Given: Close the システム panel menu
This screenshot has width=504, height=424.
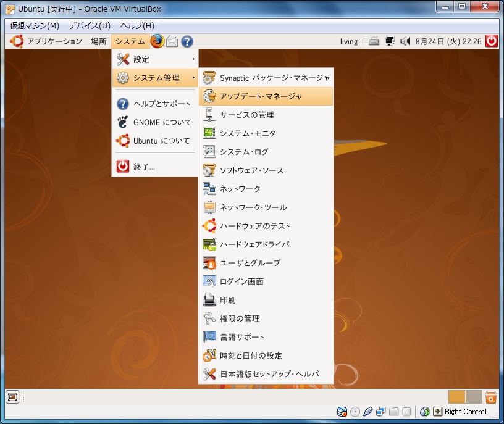Looking at the screenshot, I should [x=130, y=41].
